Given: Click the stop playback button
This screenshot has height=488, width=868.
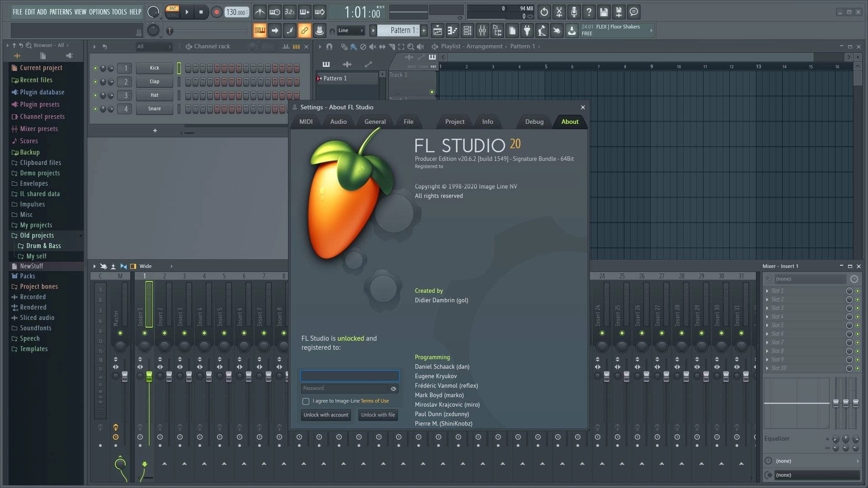Looking at the screenshot, I should [x=201, y=12].
